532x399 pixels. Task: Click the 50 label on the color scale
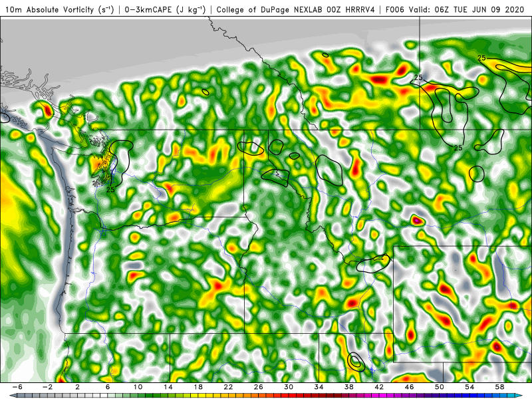[x=440, y=387]
